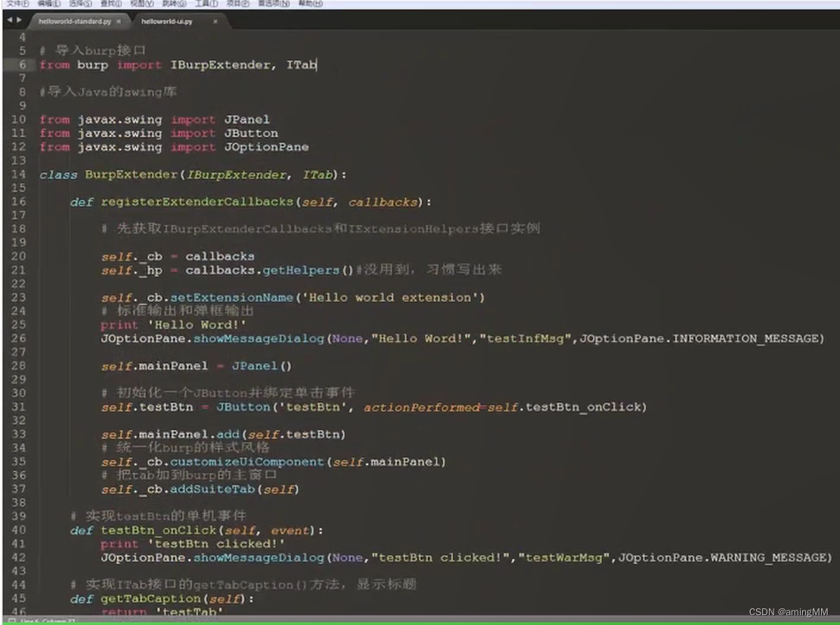Click the '# 实现ITab接口的getTabCaption' comment
The width and height of the screenshot is (840, 625).
243,584
